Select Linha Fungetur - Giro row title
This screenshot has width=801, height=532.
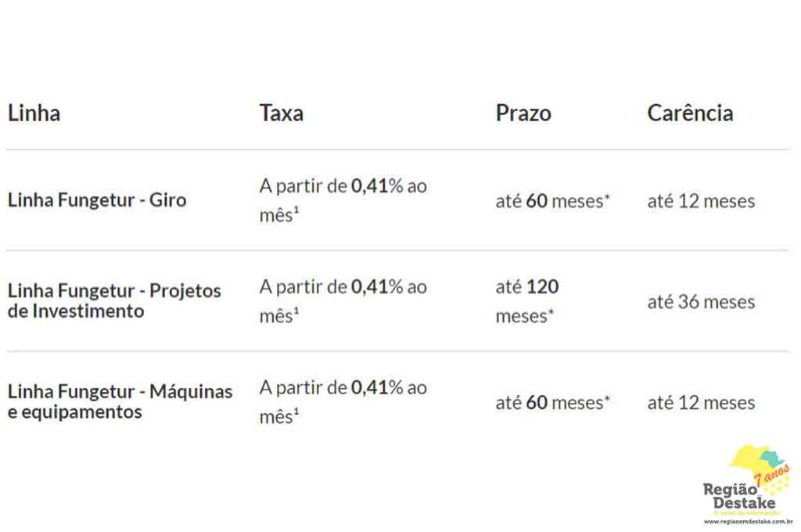tap(96, 199)
